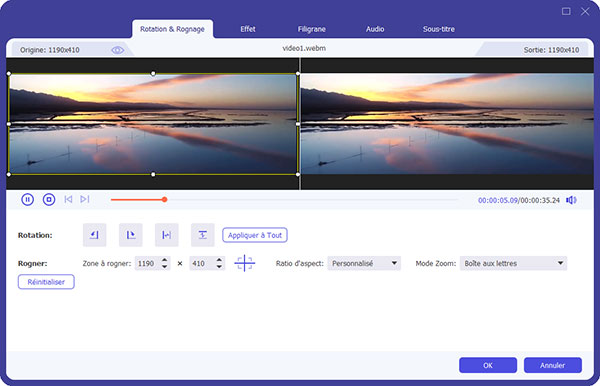Switch to the Effet tab
The width and height of the screenshot is (600, 386).
coord(248,29)
